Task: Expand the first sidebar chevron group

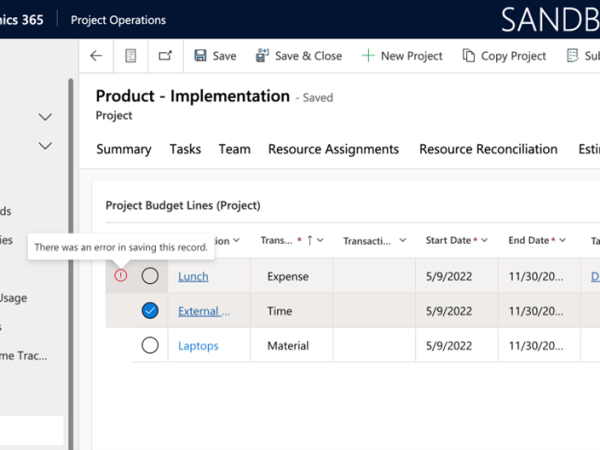Action: click(45, 117)
